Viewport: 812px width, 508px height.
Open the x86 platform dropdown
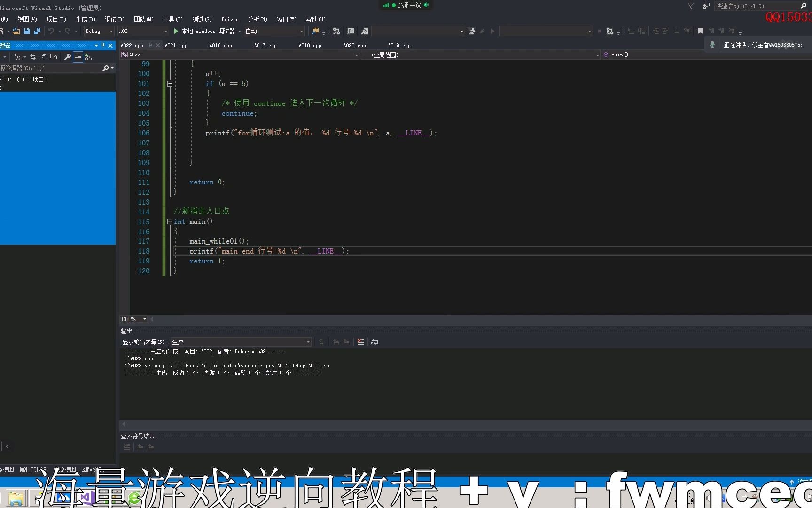click(143, 31)
